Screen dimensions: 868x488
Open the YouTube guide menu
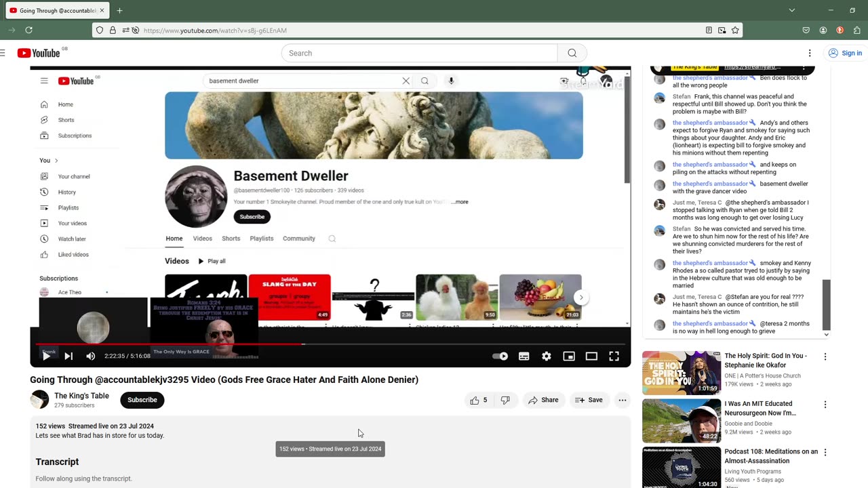3,53
